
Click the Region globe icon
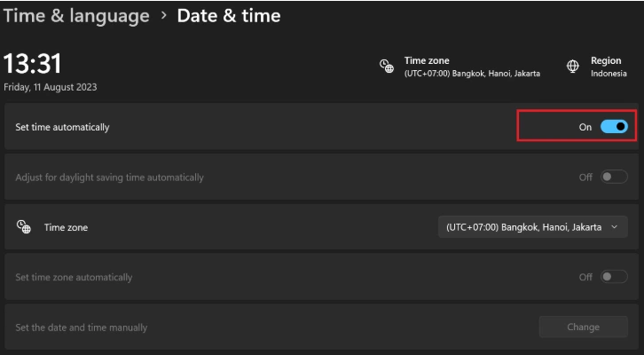pyautogui.click(x=572, y=67)
